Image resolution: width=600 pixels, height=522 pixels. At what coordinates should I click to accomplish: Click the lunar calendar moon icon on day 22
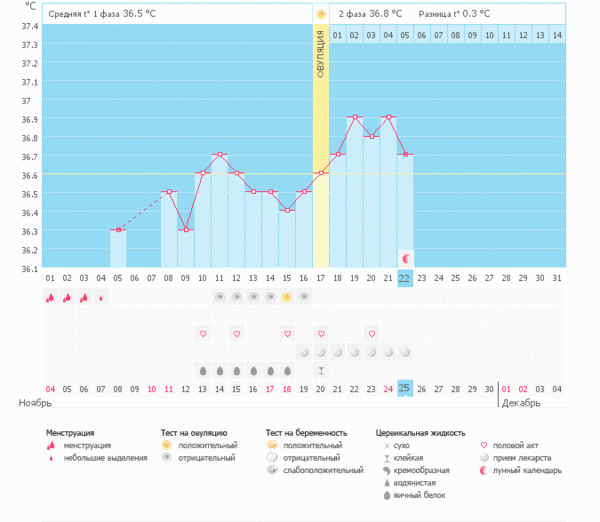405,257
